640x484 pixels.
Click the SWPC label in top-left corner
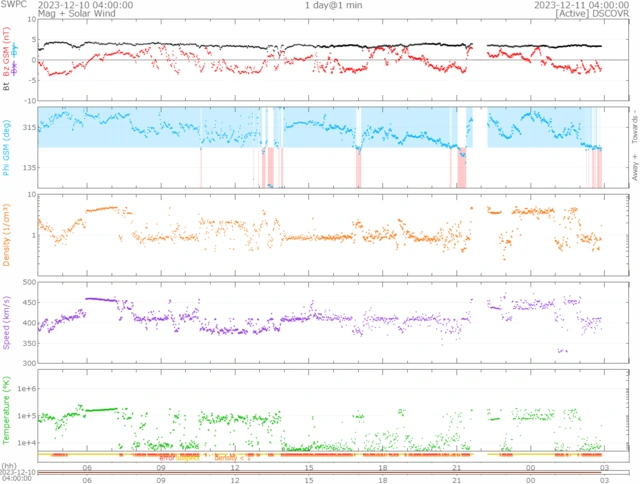coord(14,5)
